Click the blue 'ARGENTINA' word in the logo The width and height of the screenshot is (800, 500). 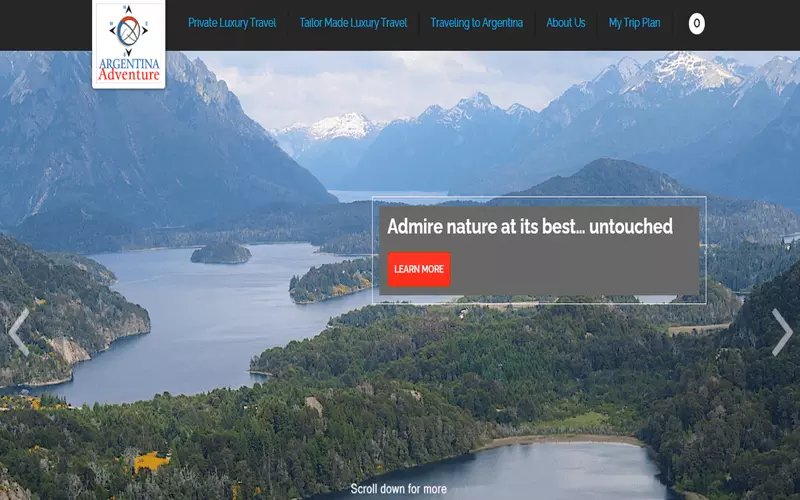click(x=129, y=64)
